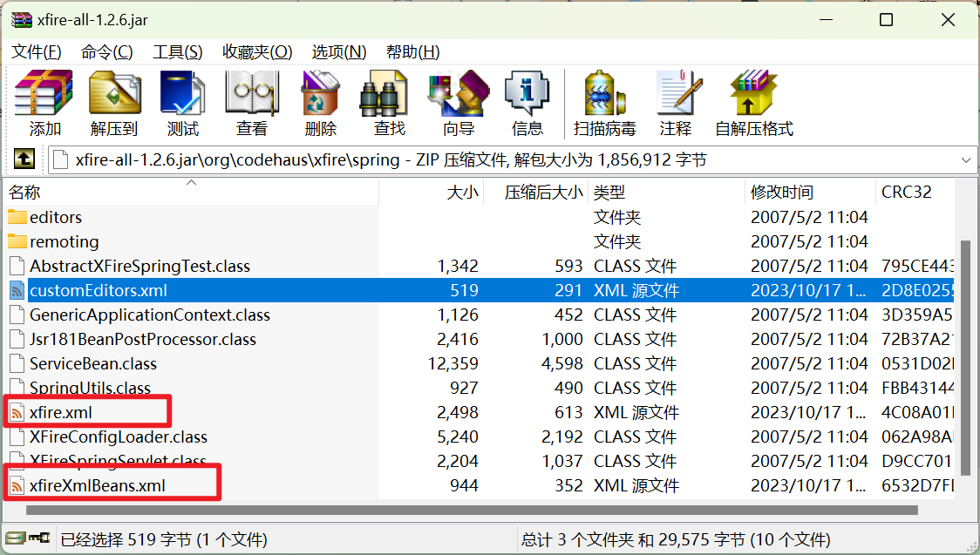
Task: Select customEditors.xml file name
Action: coord(99,290)
